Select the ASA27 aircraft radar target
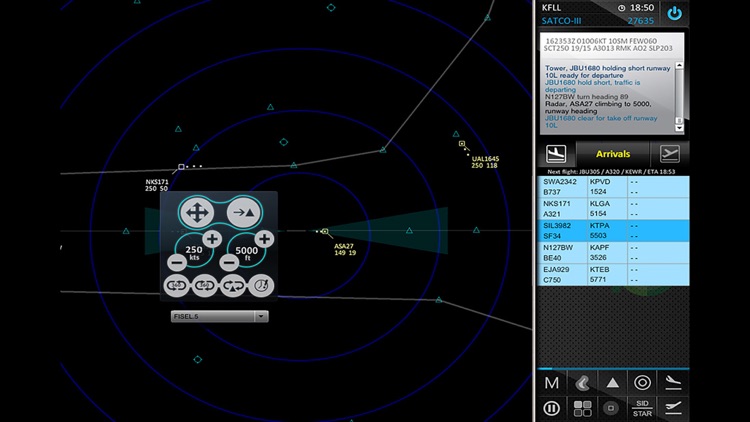Image resolution: width=750 pixels, height=422 pixels. pyautogui.click(x=325, y=232)
